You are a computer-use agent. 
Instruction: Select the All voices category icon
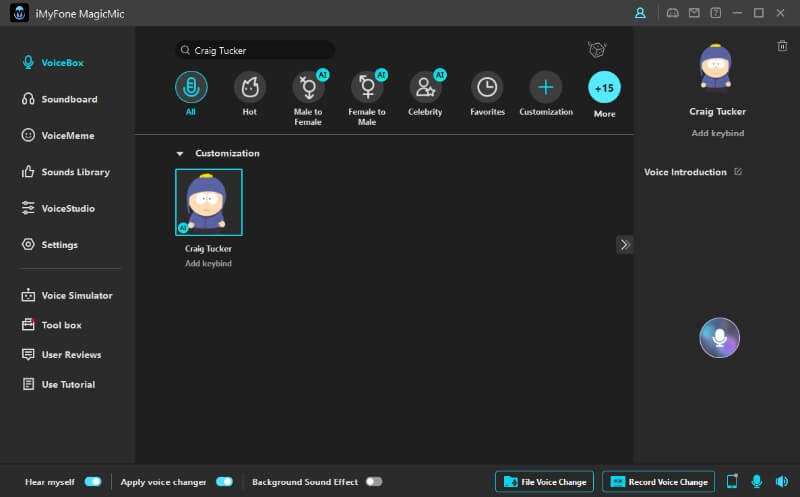191,87
